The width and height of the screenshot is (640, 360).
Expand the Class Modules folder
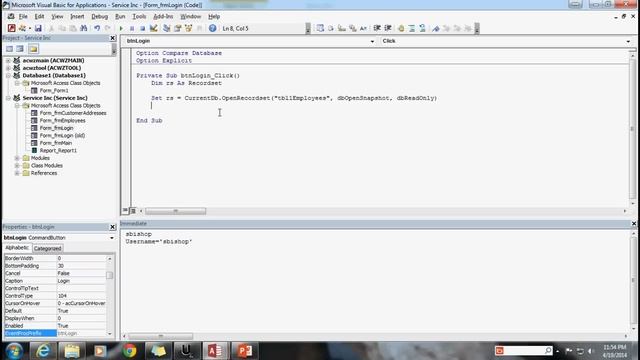tap(17, 165)
